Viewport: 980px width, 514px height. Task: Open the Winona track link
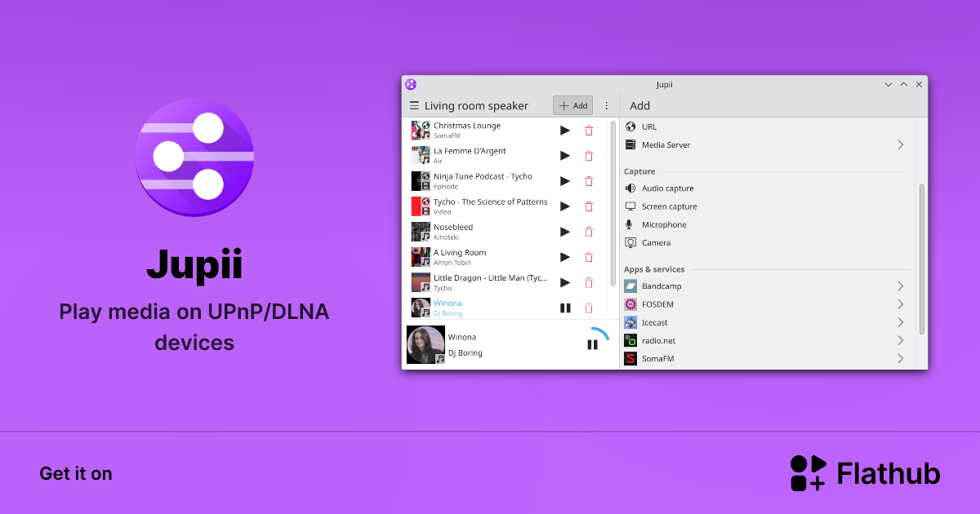click(x=448, y=303)
